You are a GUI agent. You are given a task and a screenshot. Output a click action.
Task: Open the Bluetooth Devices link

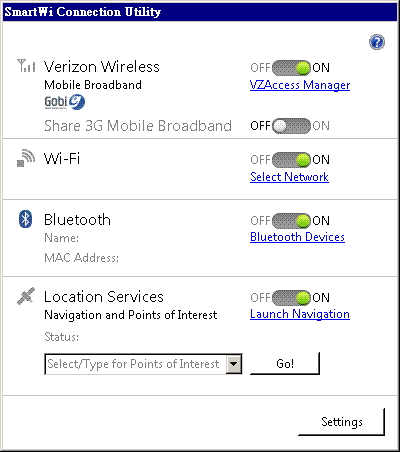click(297, 237)
